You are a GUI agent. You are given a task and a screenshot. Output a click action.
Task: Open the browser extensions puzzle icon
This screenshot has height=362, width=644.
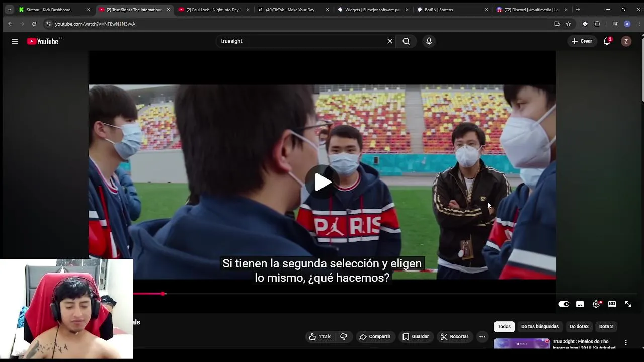coord(597,24)
